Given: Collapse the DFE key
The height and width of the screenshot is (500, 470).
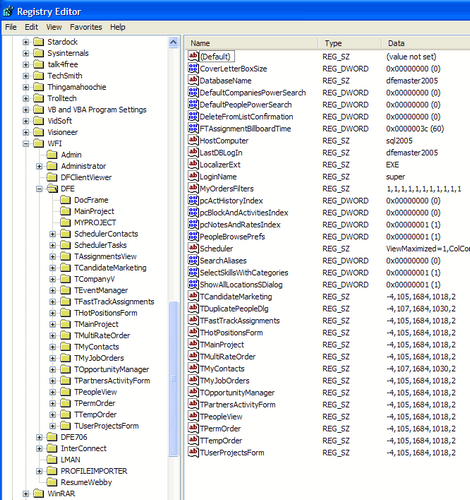Looking at the screenshot, I should (x=39, y=189).
